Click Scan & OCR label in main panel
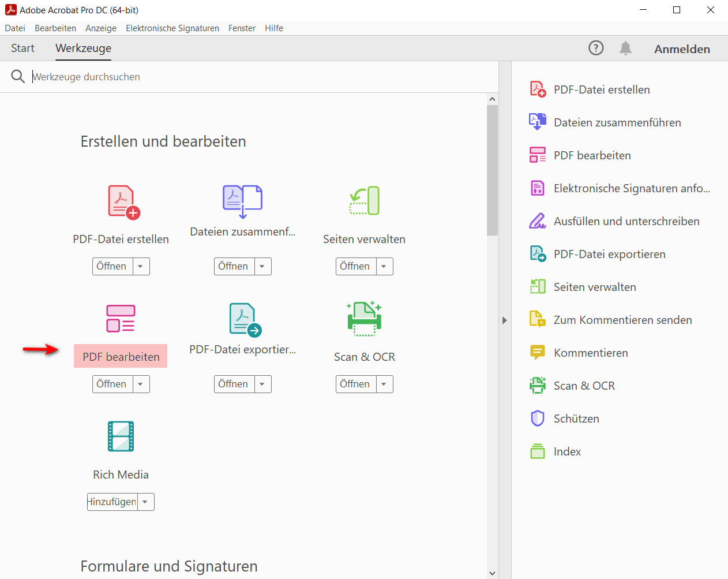This screenshot has width=728, height=579. pyautogui.click(x=365, y=357)
